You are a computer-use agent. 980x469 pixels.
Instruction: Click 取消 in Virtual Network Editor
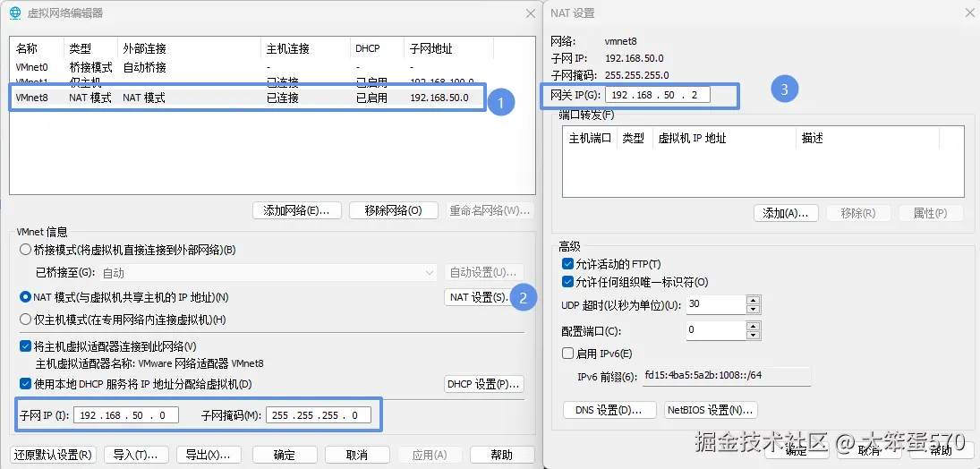[357, 455]
